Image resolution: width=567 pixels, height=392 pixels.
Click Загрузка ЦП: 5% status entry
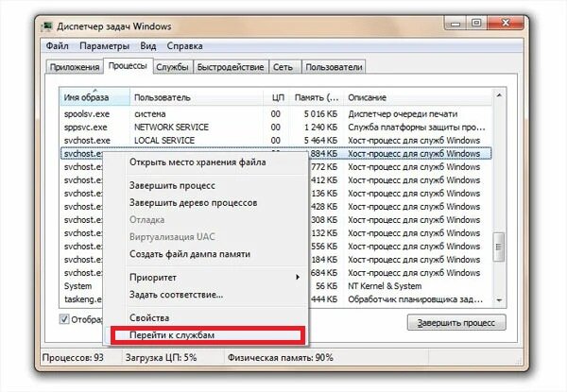tap(161, 358)
